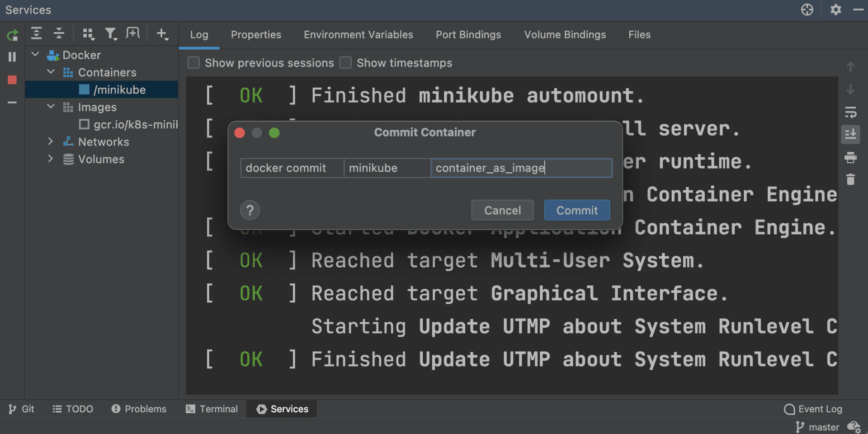Open the Environment Variables tab
The image size is (868, 434).
coord(358,35)
